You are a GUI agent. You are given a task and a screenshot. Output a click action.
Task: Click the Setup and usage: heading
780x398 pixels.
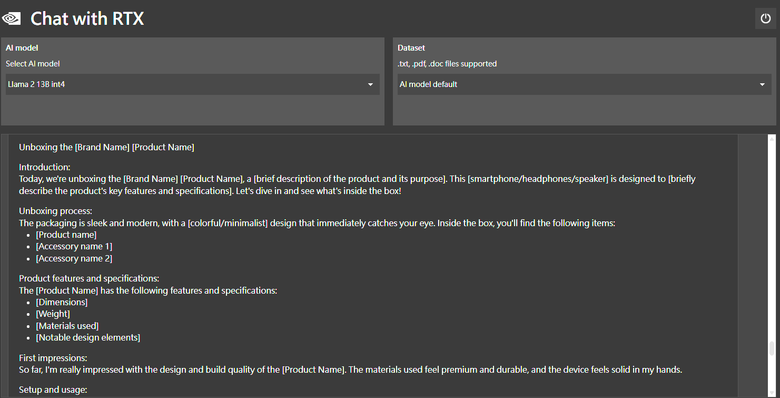point(53,390)
